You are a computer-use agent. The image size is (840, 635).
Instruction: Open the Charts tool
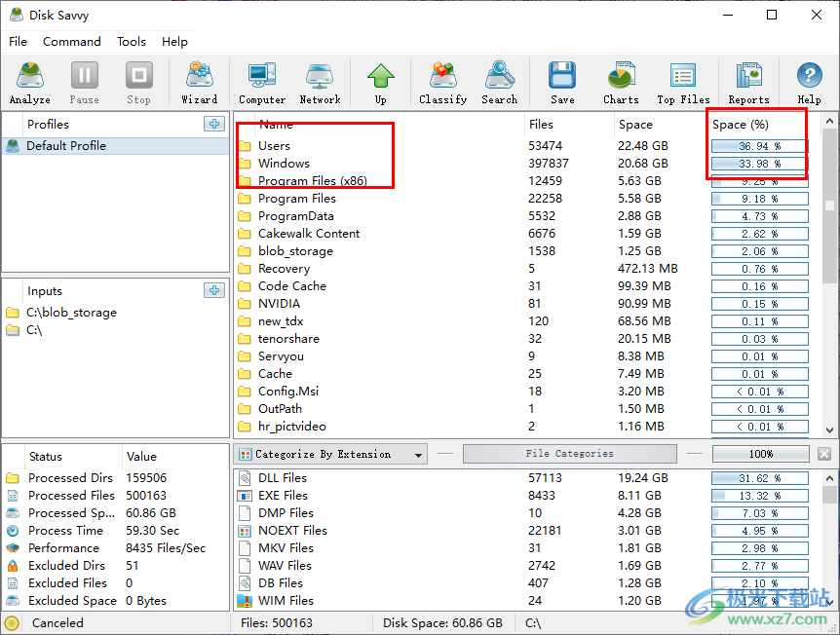[621, 83]
